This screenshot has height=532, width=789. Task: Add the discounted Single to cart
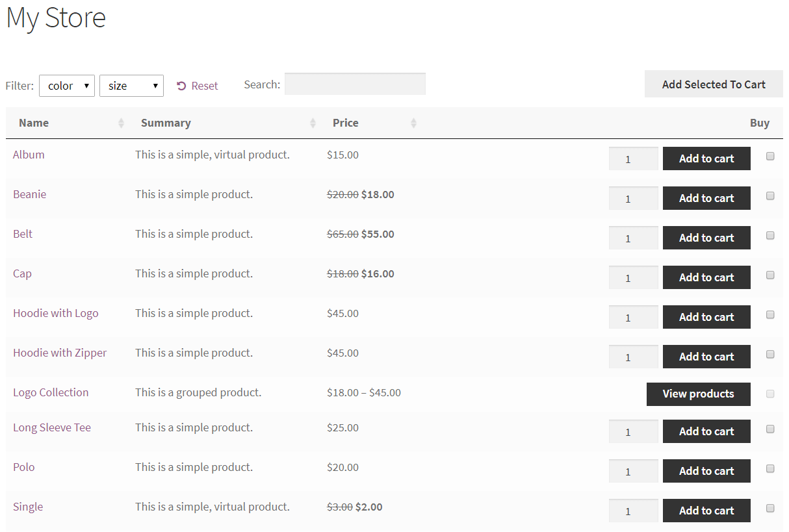(706, 510)
